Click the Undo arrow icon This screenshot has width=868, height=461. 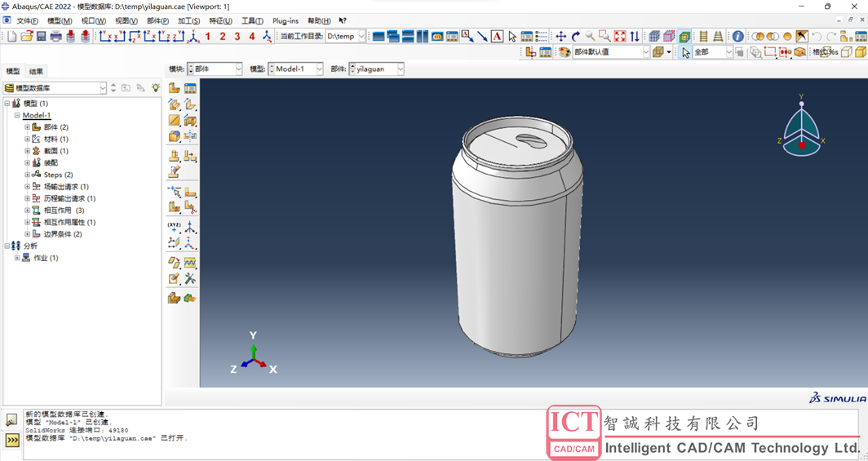tap(816, 37)
